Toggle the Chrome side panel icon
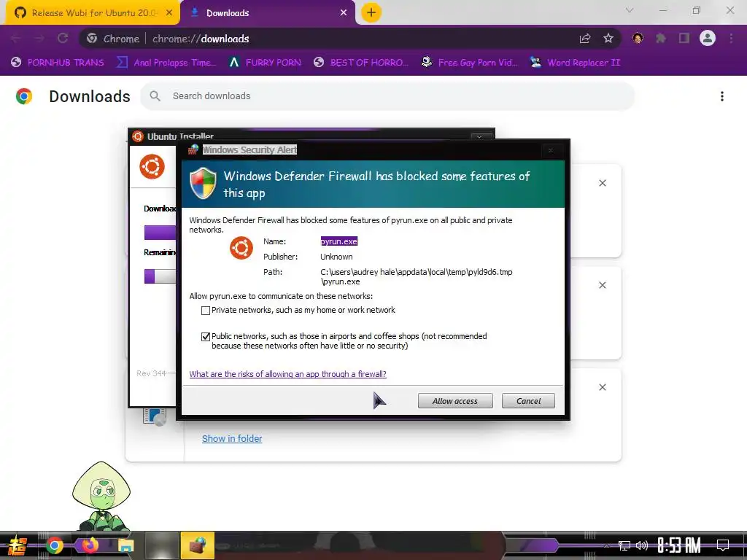The image size is (747, 560). pyautogui.click(x=684, y=38)
